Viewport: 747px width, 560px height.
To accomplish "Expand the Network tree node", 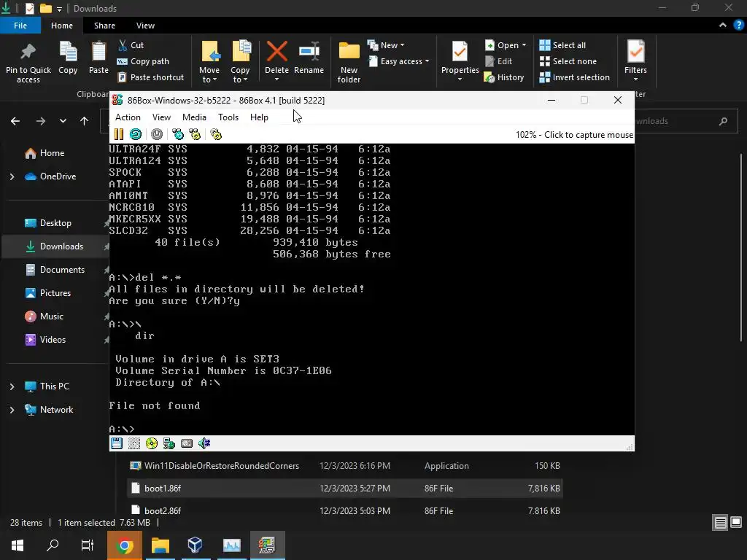I will [x=12, y=410].
